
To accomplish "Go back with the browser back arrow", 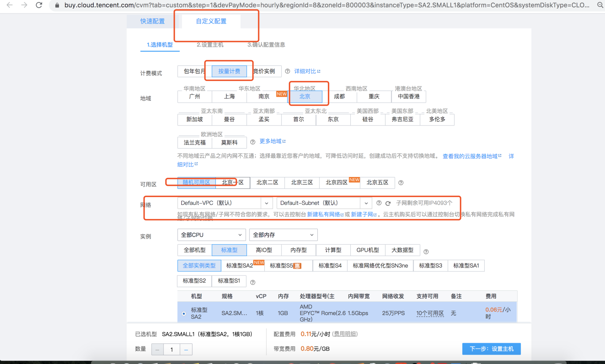I will coord(10,5).
